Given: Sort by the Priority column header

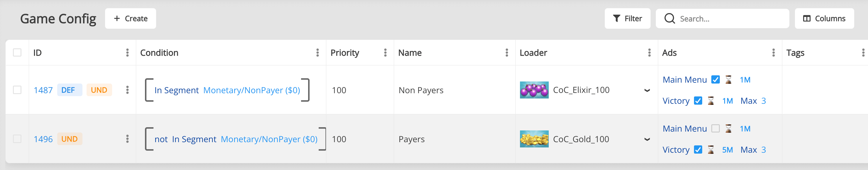Looking at the screenshot, I should (x=345, y=53).
